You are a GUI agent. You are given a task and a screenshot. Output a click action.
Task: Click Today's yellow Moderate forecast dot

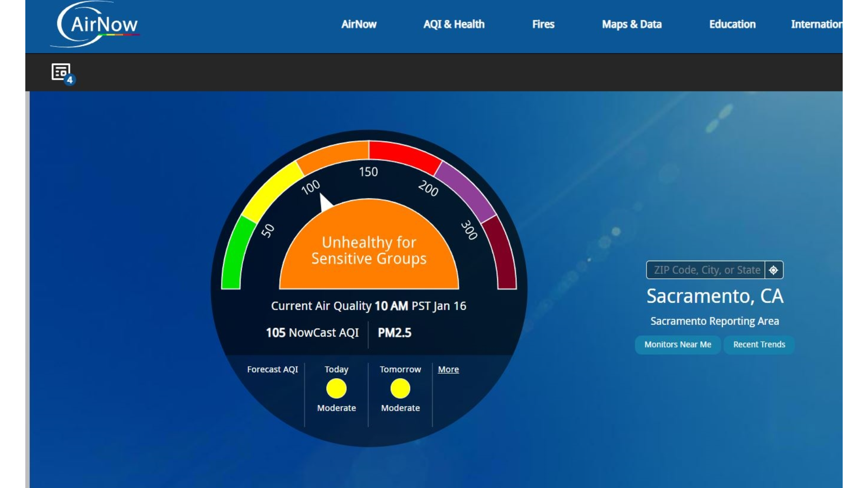coord(335,388)
